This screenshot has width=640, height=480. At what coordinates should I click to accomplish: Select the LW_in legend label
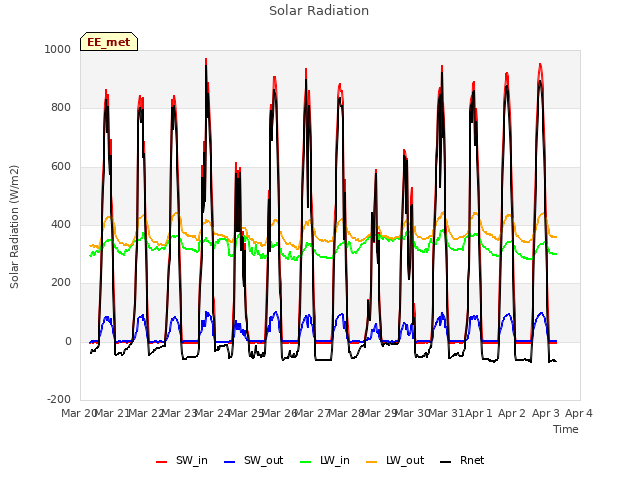tap(335, 460)
